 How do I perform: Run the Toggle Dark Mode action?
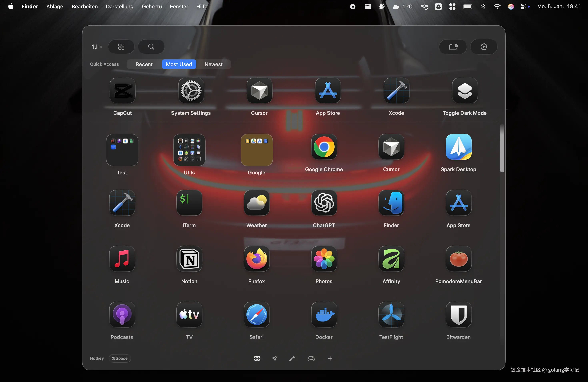coord(464,91)
